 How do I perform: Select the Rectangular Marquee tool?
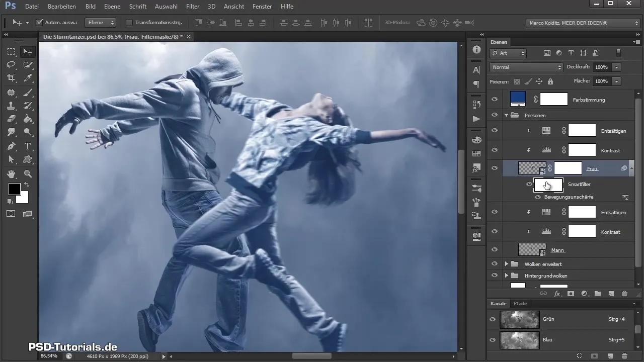(x=11, y=52)
